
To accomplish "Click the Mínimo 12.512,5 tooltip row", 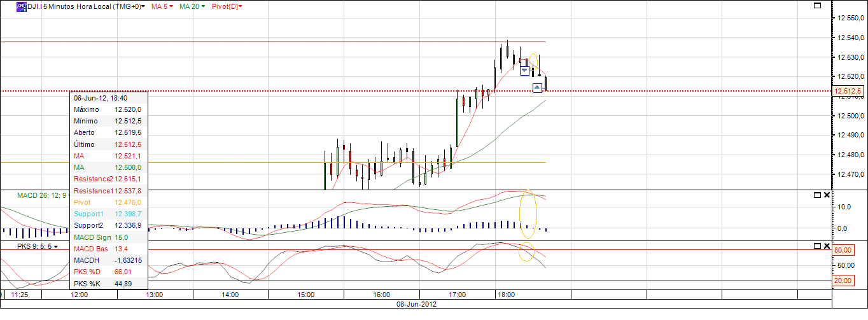I will (x=109, y=121).
